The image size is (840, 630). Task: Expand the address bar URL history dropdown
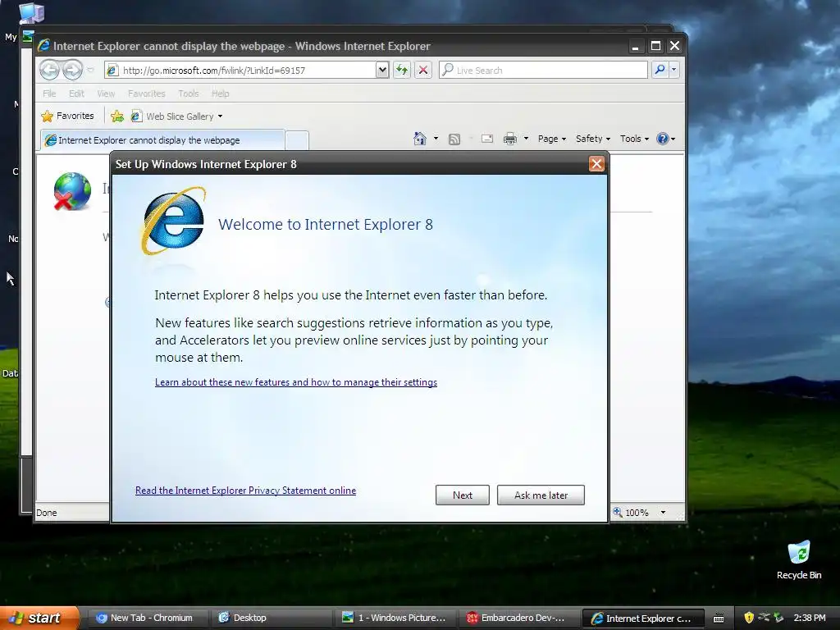point(382,70)
